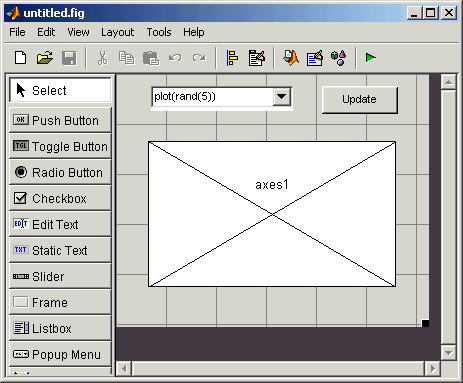Run the GUI with green play arrow

(x=371, y=58)
